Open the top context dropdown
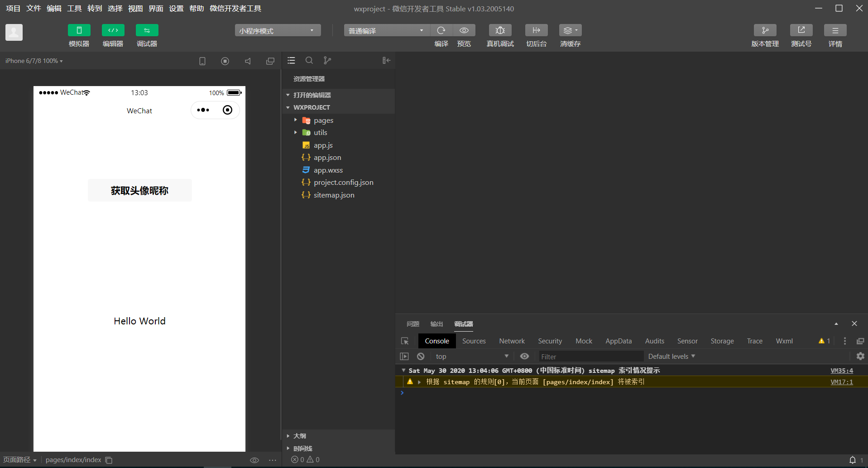 [472, 357]
